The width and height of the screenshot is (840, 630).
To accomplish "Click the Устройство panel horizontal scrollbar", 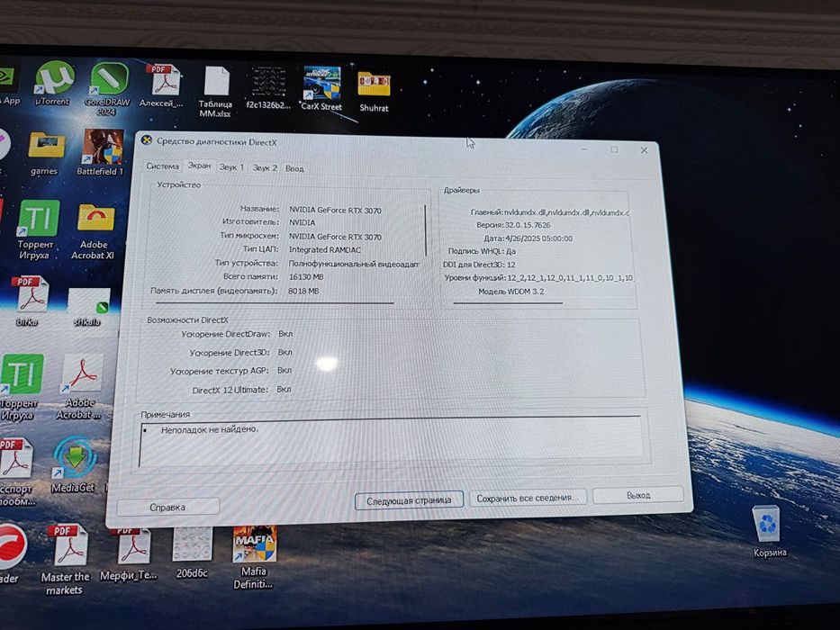I will click(x=273, y=303).
